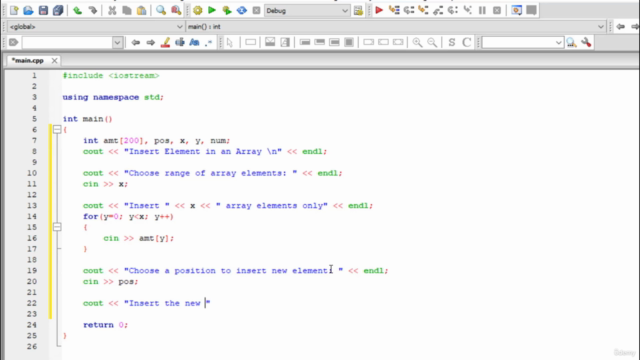Viewport: 640px width, 360px height.
Task: Click 'using namespace std;' line
Action: [x=113, y=97]
